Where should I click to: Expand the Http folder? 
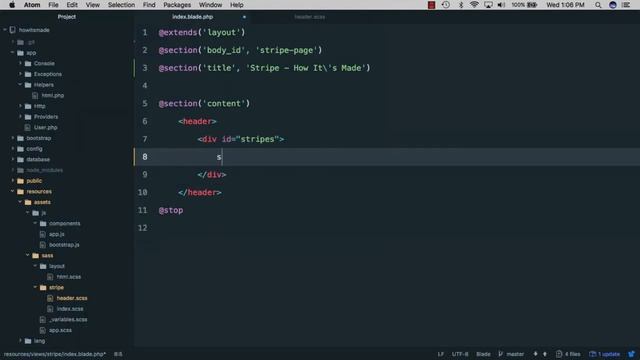coord(20,106)
